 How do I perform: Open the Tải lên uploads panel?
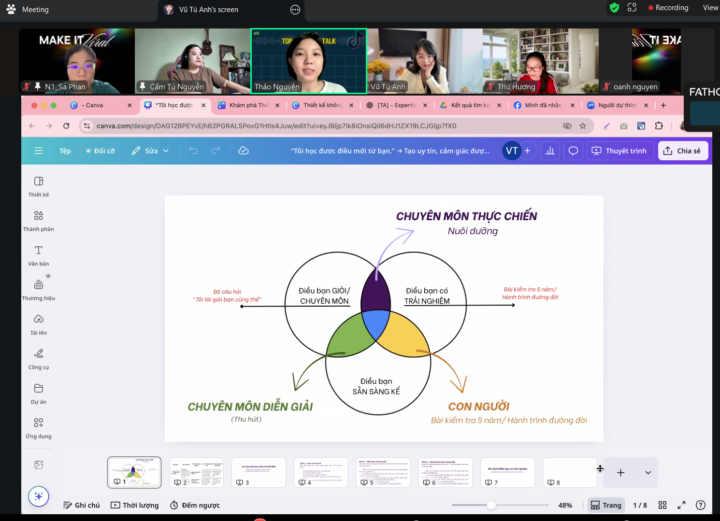pyautogui.click(x=38, y=324)
